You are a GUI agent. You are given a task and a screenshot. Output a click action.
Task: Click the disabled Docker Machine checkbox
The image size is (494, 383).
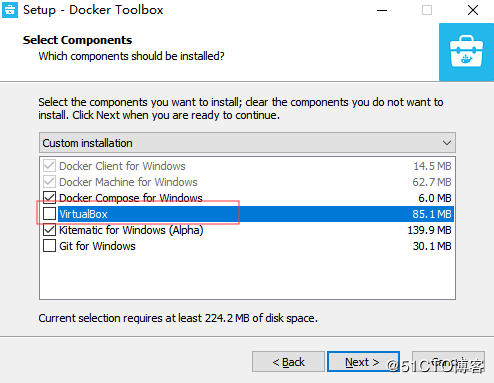[49, 182]
